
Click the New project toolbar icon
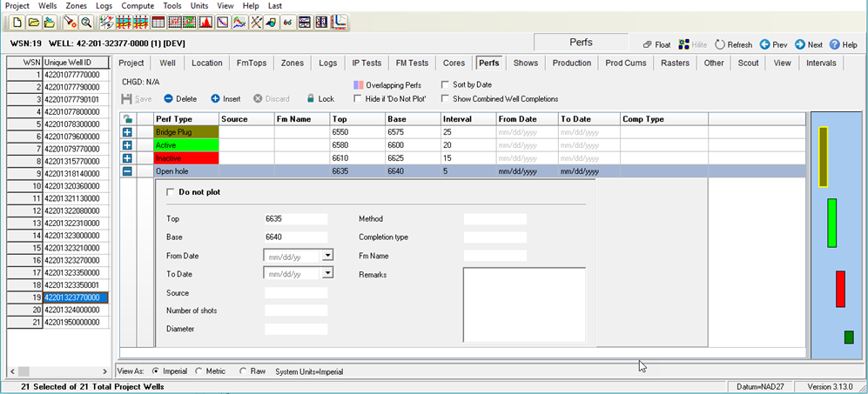click(x=18, y=23)
